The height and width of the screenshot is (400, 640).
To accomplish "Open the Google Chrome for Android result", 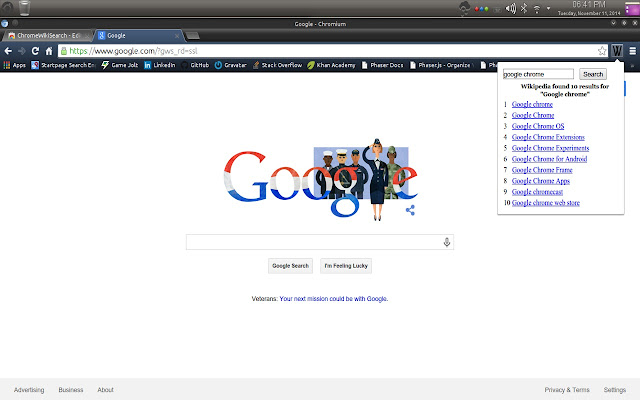I will click(549, 159).
